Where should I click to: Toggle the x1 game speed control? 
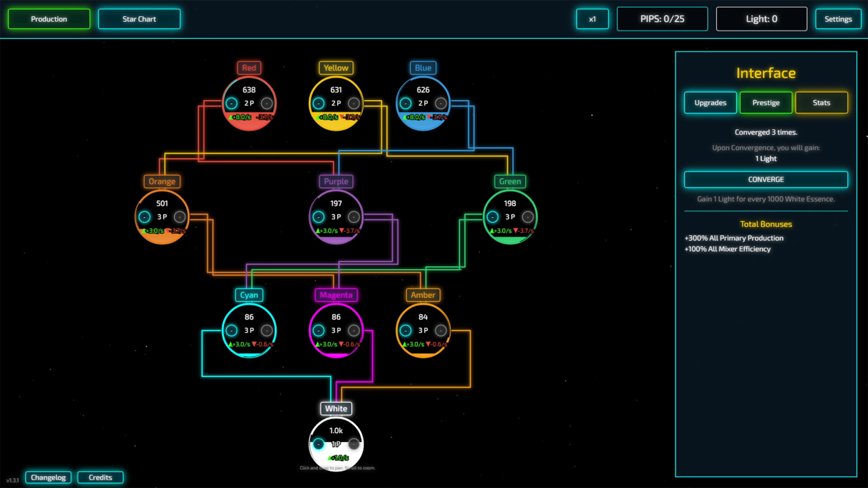(x=592, y=19)
